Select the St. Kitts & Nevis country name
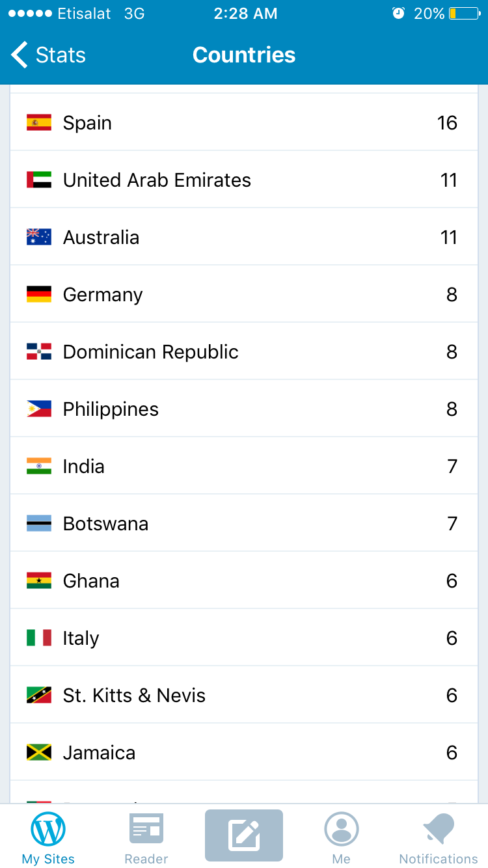The width and height of the screenshot is (488, 868). click(x=134, y=695)
